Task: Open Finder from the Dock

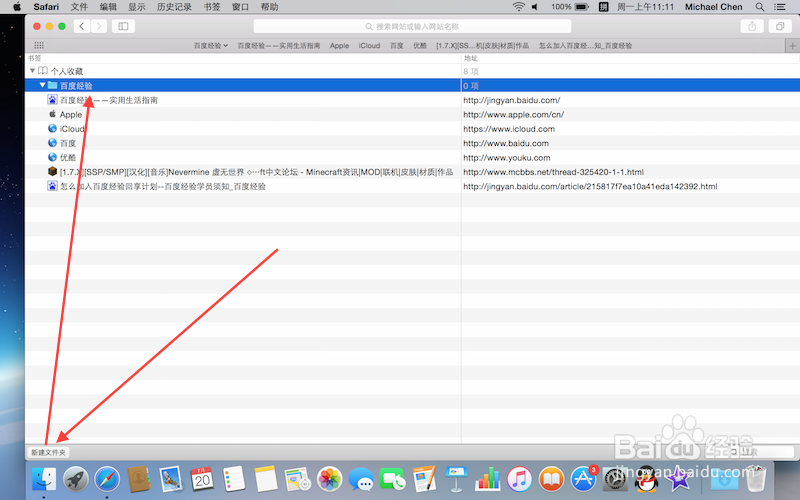Action: coord(44,480)
